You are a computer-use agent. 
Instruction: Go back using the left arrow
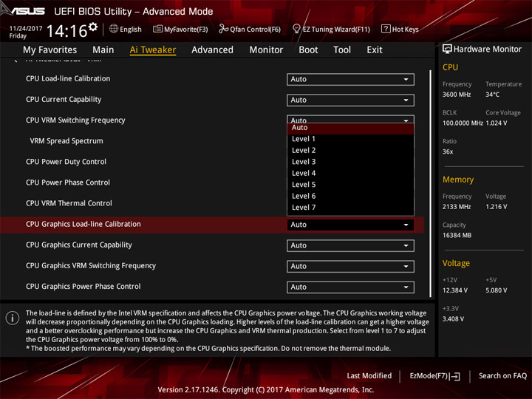pos(15,61)
